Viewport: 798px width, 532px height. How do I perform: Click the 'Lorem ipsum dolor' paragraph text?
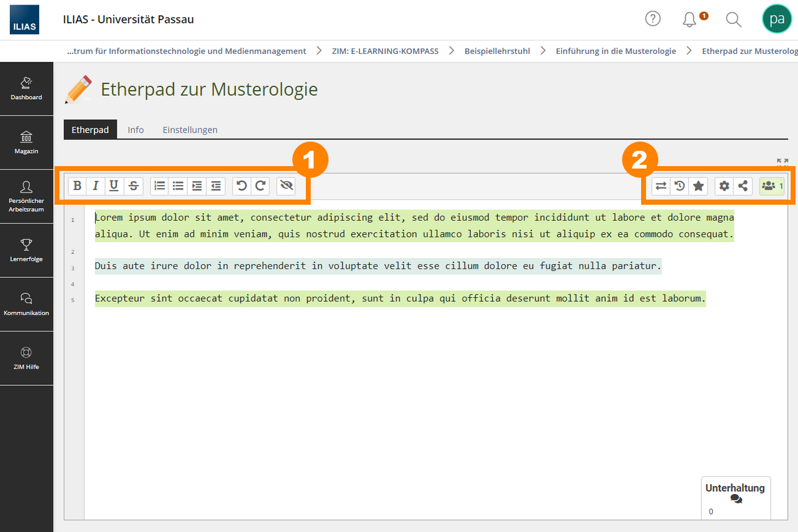coord(414,225)
